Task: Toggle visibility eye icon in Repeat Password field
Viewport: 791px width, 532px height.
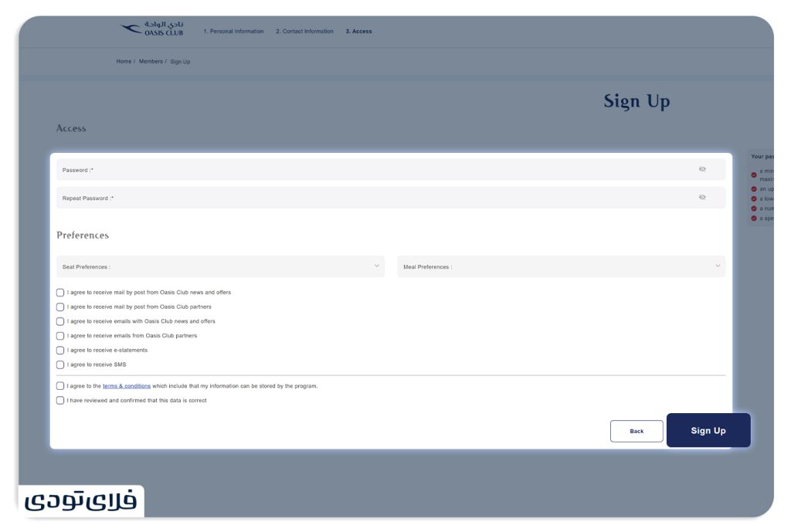Action: [702, 198]
